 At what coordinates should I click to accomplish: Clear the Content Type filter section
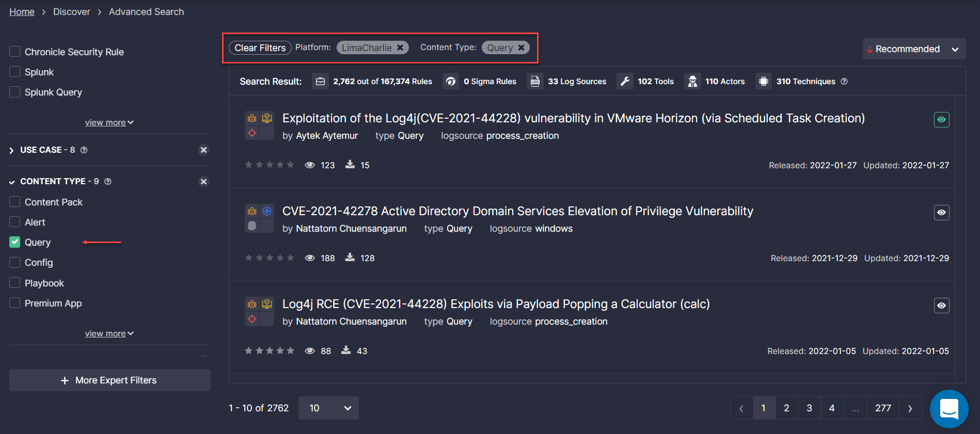click(203, 182)
